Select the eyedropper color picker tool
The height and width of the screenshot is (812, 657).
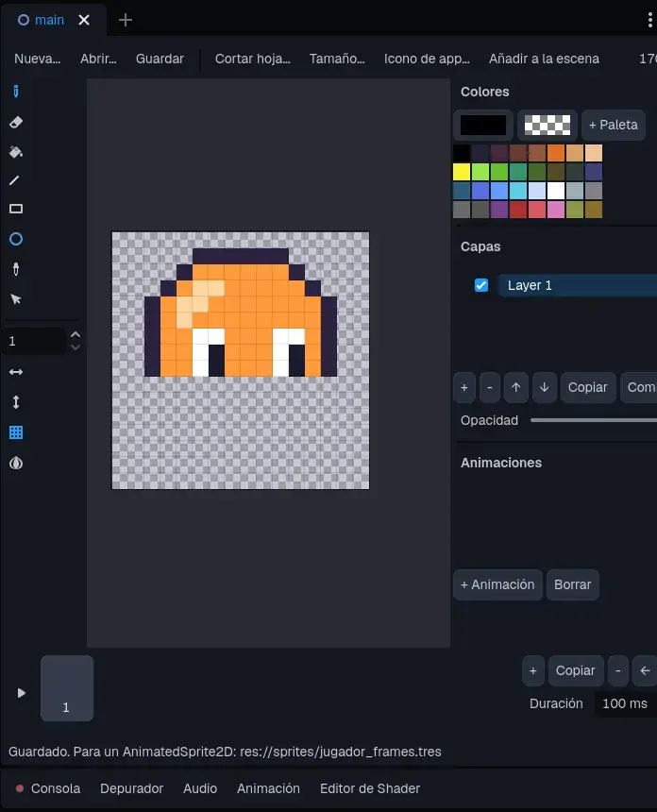click(16, 269)
